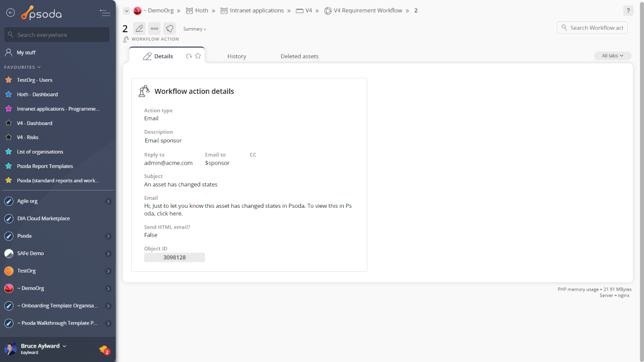Click Bruce Aylward's avatar
The width and height of the screenshot is (644, 362).
10,349
